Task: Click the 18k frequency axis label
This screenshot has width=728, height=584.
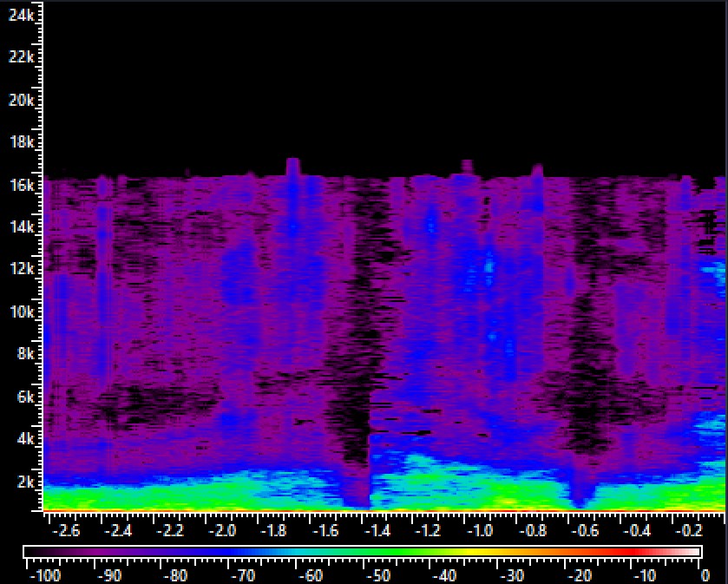Action: tap(22, 142)
